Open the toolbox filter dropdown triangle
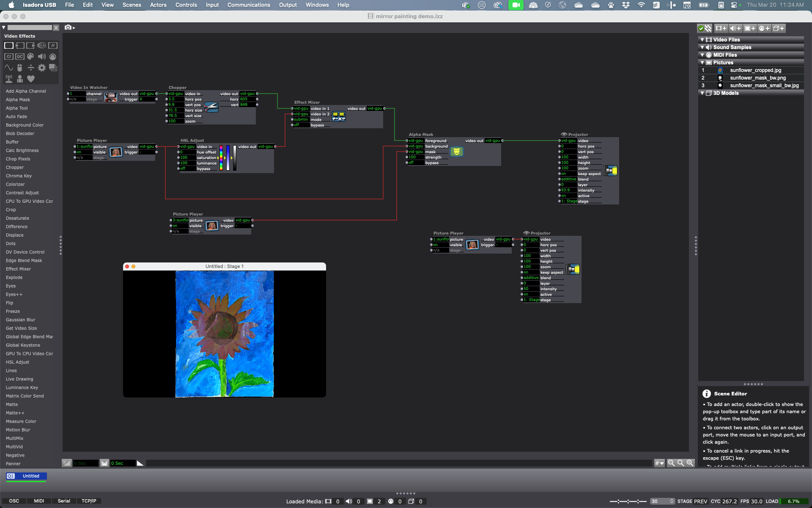Screen dimensions: 812x508 4,28
